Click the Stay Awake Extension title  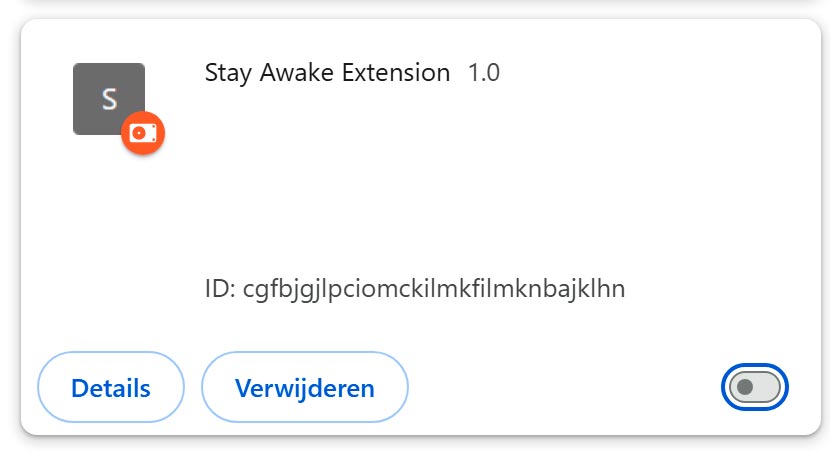pos(327,73)
